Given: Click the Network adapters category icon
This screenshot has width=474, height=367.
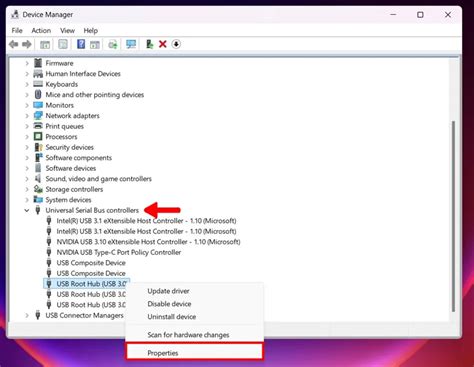Looking at the screenshot, I should coord(38,116).
